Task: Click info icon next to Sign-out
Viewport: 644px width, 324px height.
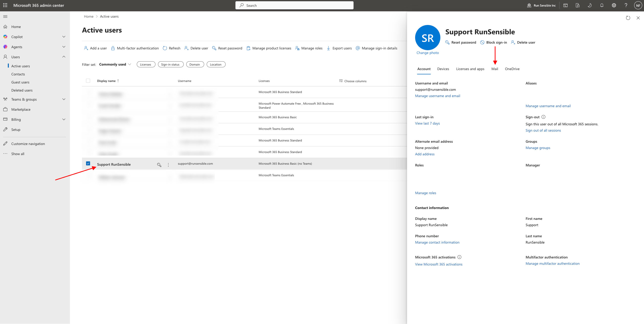Action: click(544, 117)
